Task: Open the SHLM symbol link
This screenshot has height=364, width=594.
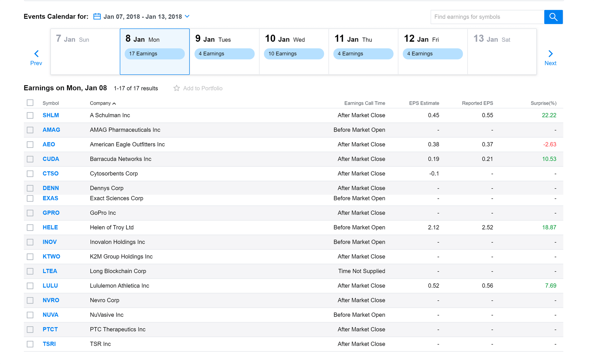Action: pos(51,115)
